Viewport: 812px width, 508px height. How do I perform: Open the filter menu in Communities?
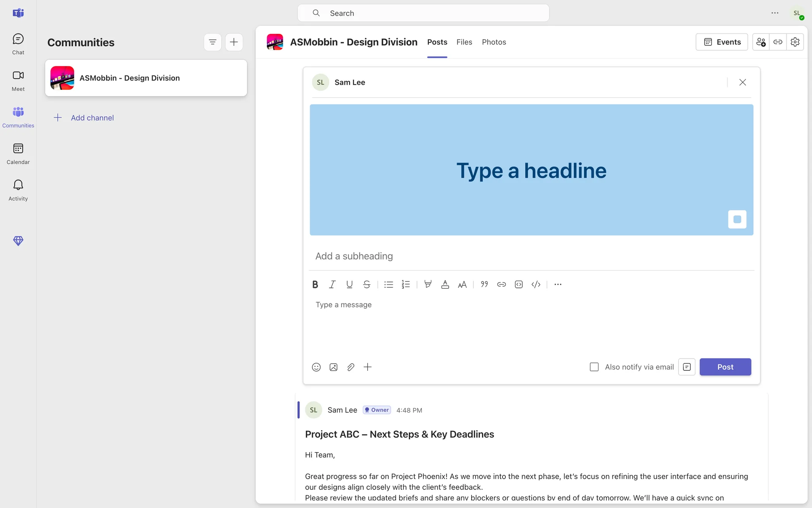point(213,42)
